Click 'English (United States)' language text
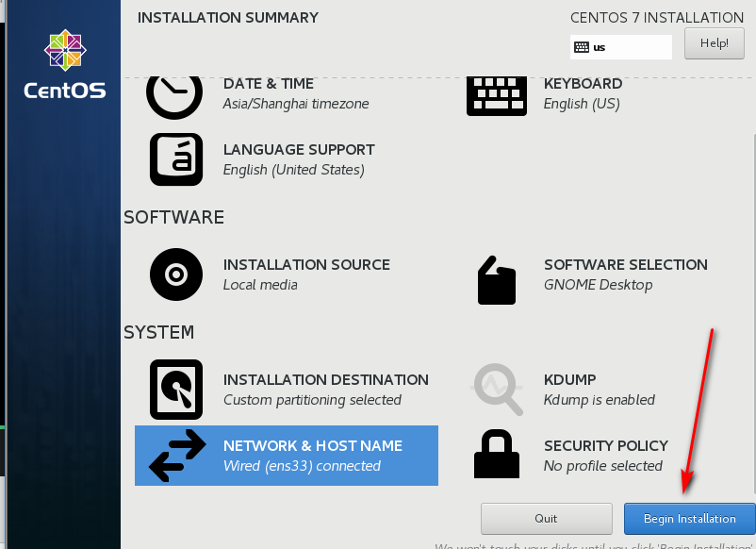Image resolution: width=756 pixels, height=549 pixels. tap(293, 170)
